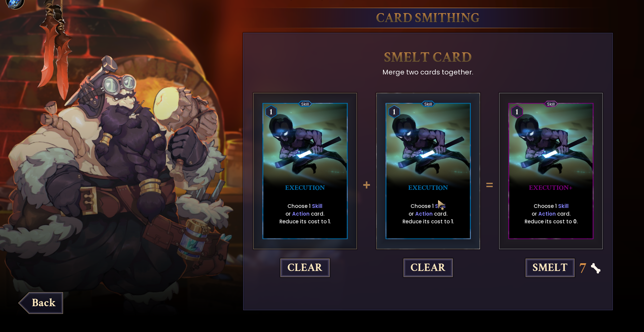Click the Skill tag on middle card
Image resolution: width=644 pixels, height=332 pixels.
pos(428,104)
